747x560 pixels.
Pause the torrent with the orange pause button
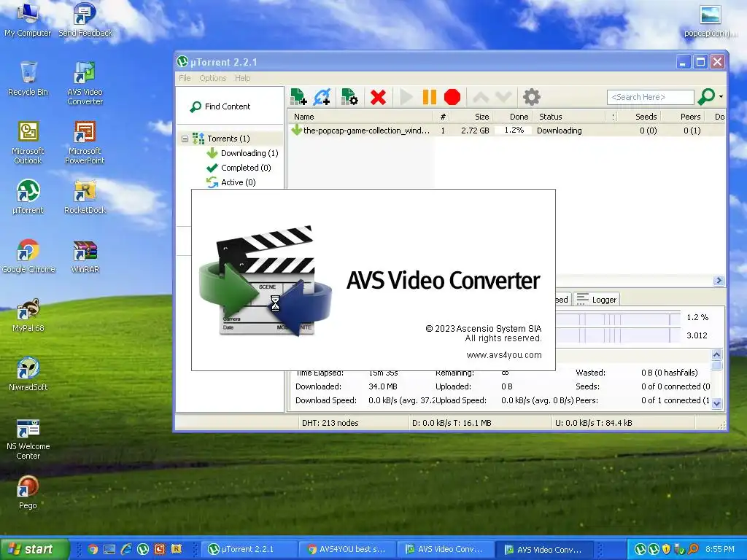click(x=429, y=97)
